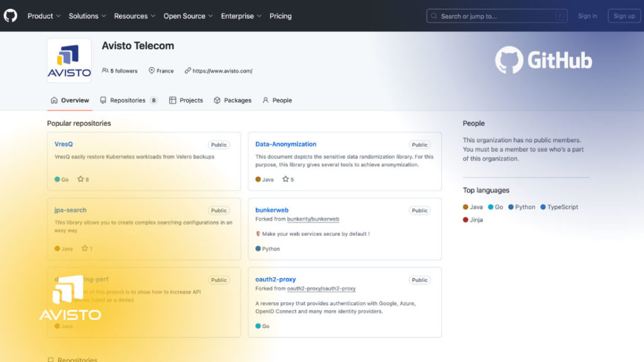Select the magnifier icon in the search box
This screenshot has width=644, height=362.
point(434,16)
